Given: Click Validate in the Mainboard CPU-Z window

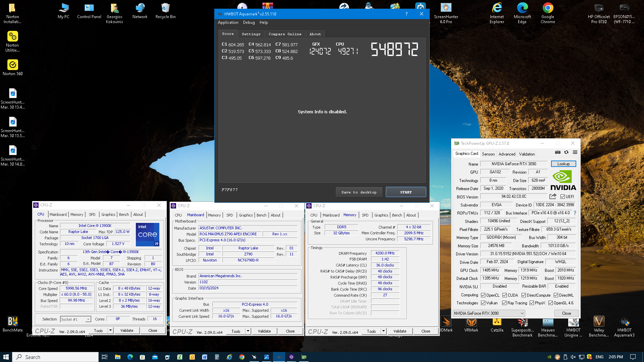Looking at the screenshot, I should coord(264,331).
